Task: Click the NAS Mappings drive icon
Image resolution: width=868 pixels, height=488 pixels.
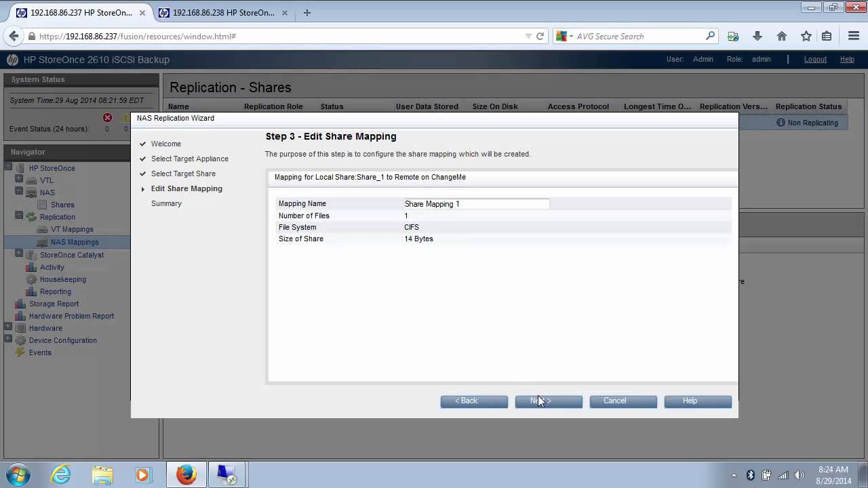Action: [x=43, y=242]
